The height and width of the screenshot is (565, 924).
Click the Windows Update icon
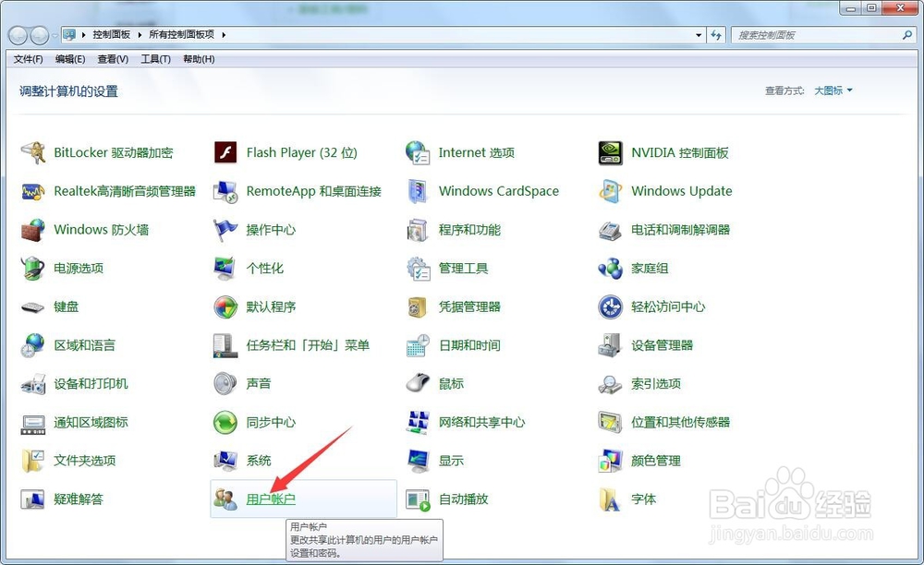click(610, 191)
